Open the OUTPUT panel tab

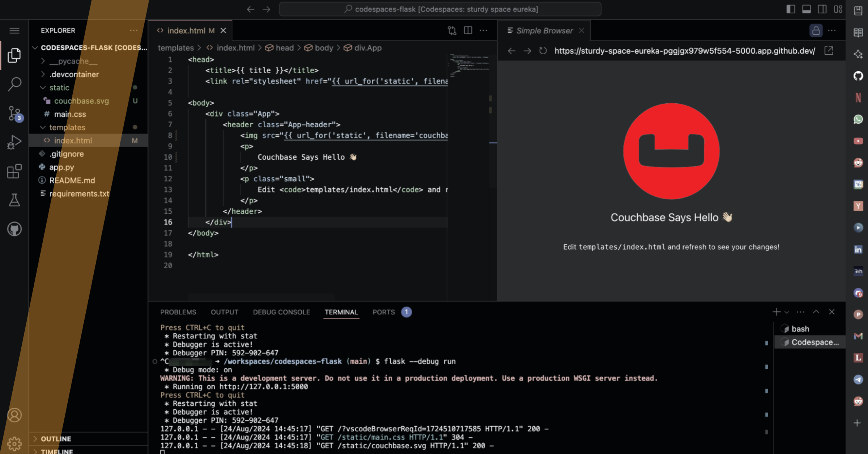point(225,312)
